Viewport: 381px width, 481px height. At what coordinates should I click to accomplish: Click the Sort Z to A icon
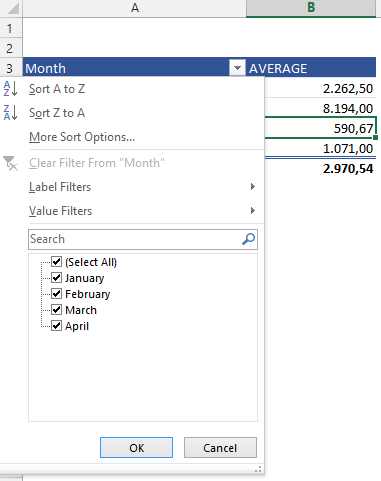[x=10, y=112]
